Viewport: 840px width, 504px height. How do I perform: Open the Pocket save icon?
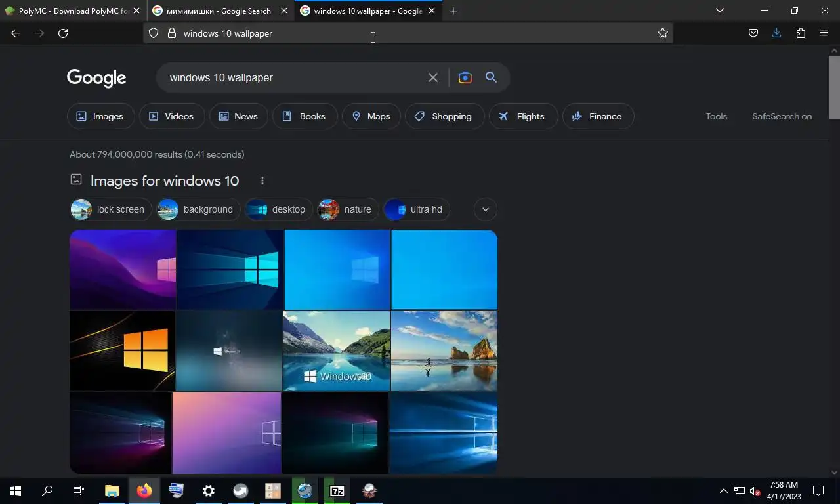[753, 33]
